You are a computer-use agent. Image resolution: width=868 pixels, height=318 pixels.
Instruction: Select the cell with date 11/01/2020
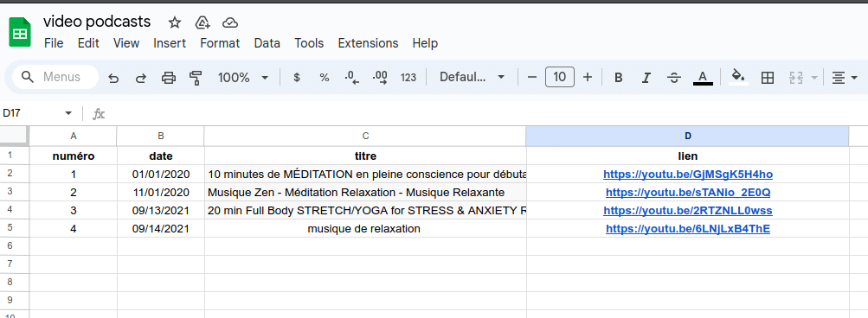coord(161,193)
